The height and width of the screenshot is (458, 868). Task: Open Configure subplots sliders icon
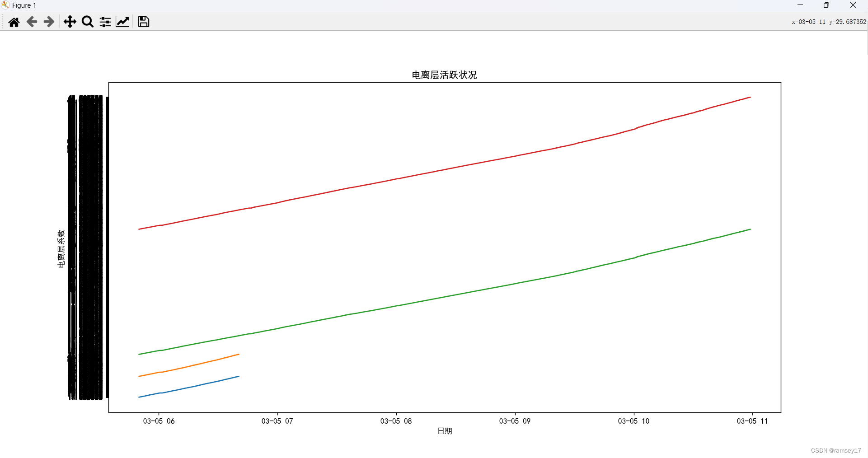(105, 22)
